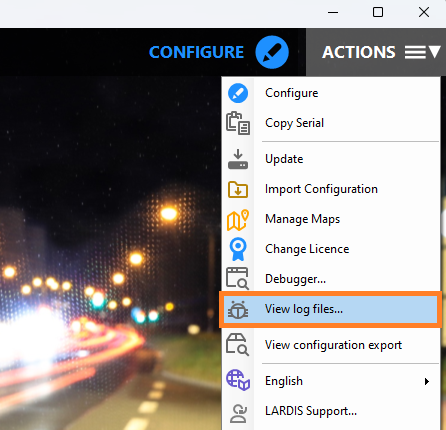Click the bug icon beside View log files
446x430 pixels.
click(x=238, y=309)
